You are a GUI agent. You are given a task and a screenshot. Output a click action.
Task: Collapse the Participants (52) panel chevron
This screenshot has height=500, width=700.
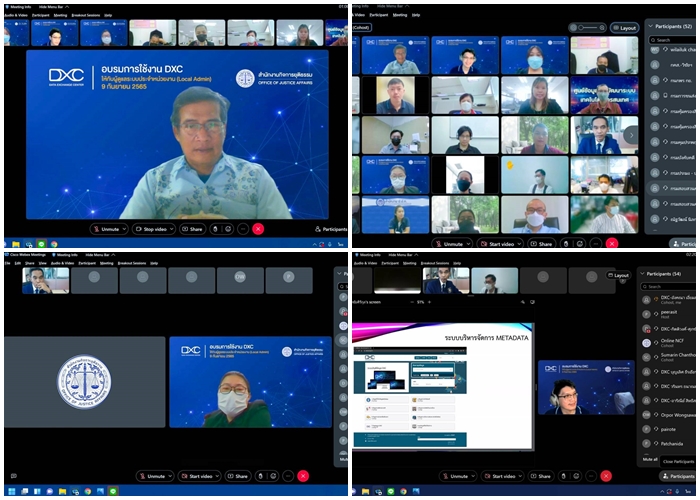click(x=650, y=26)
